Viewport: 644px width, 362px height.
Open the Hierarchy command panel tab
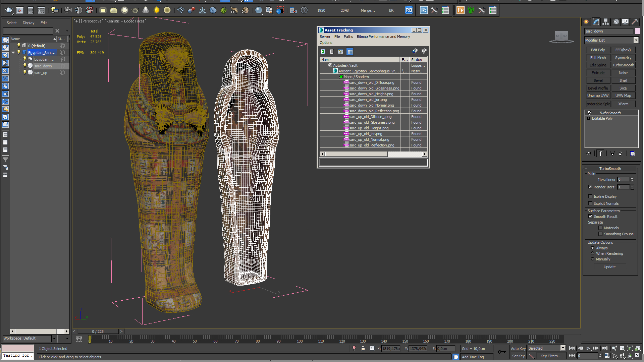click(x=606, y=22)
